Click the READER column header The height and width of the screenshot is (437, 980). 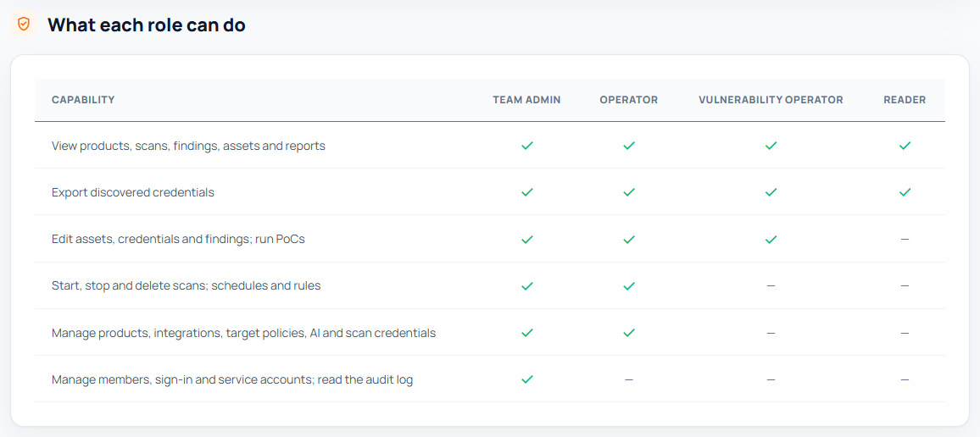point(905,100)
